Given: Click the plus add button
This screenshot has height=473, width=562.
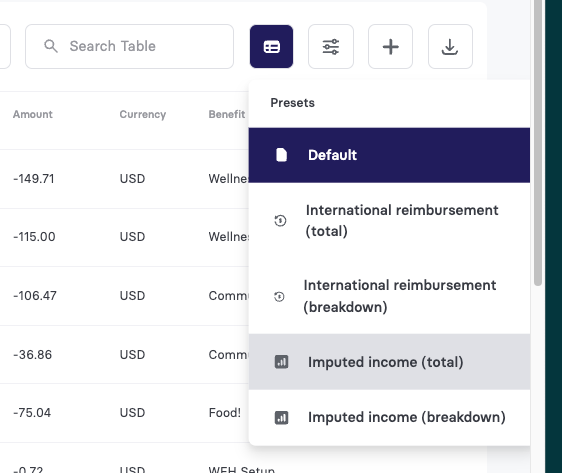Looking at the screenshot, I should click(x=390, y=47).
